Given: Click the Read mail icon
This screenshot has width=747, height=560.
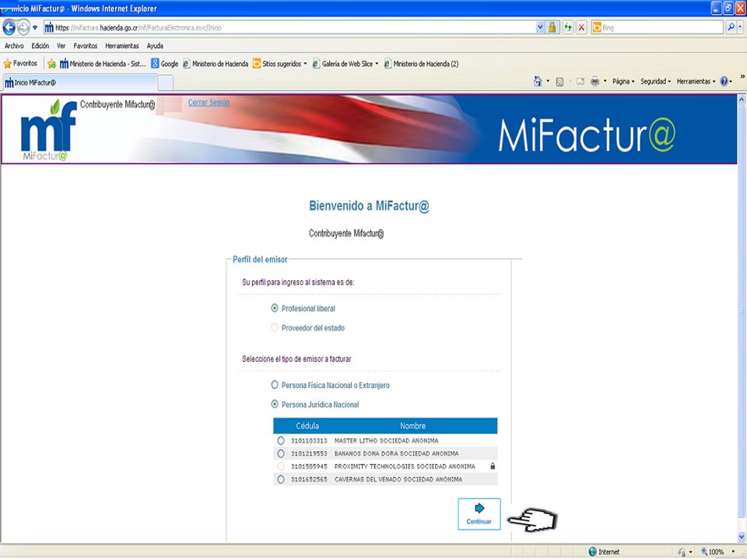Looking at the screenshot, I should coord(580,82).
